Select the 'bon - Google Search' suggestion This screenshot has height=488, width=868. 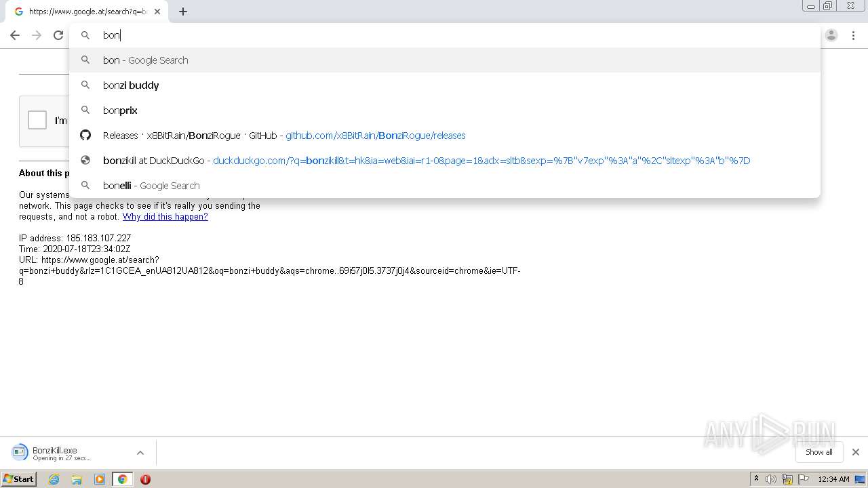445,60
